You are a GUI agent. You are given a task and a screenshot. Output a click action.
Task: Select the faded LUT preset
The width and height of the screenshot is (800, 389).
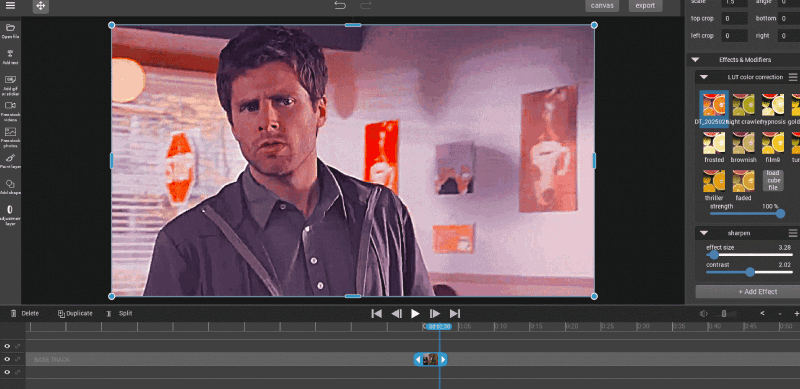coord(743,181)
